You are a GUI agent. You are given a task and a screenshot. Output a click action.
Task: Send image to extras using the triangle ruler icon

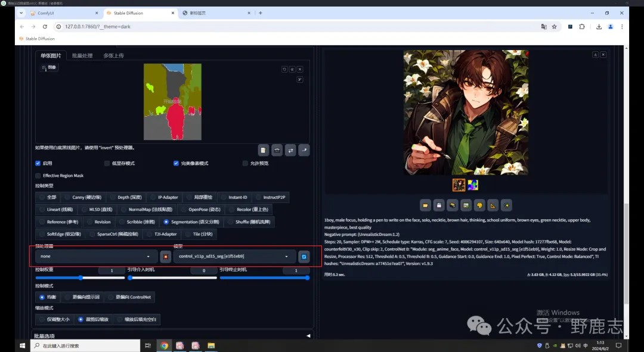coord(493,205)
